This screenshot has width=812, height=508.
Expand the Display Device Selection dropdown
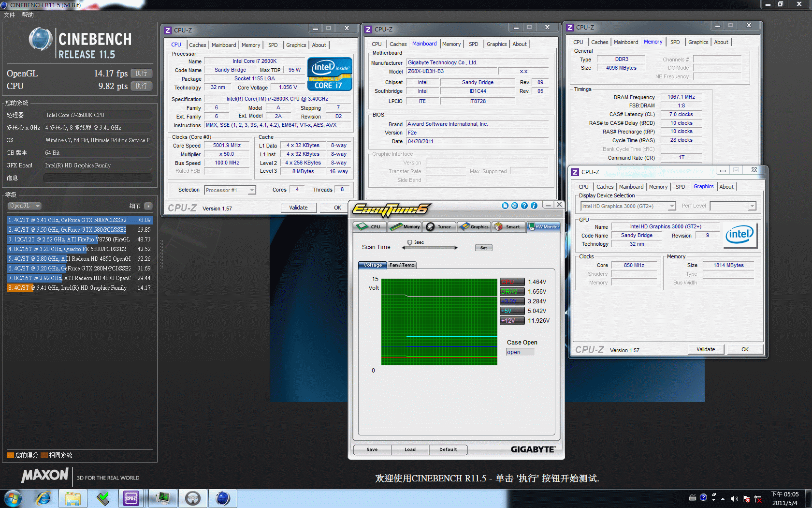click(x=672, y=207)
